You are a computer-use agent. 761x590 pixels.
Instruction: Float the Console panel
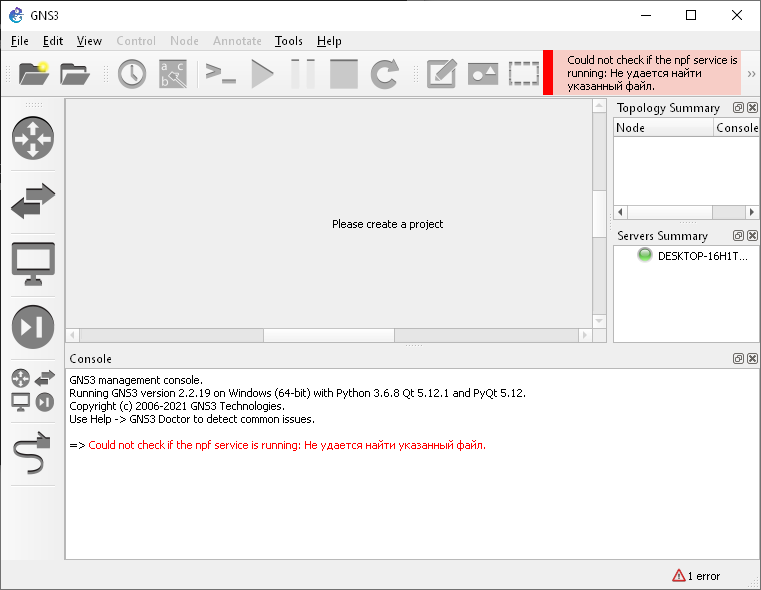pos(738,359)
